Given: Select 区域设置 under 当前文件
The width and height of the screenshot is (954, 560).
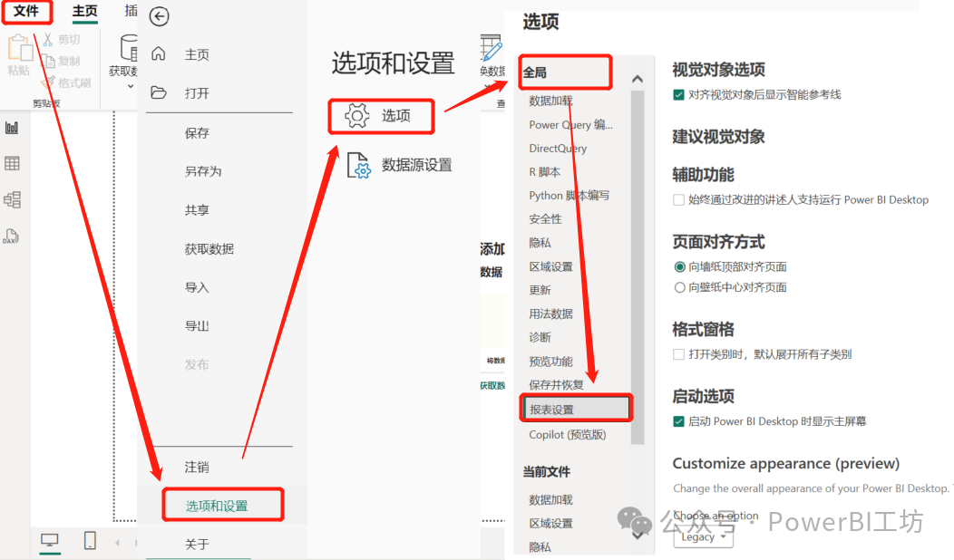Looking at the screenshot, I should (550, 524).
